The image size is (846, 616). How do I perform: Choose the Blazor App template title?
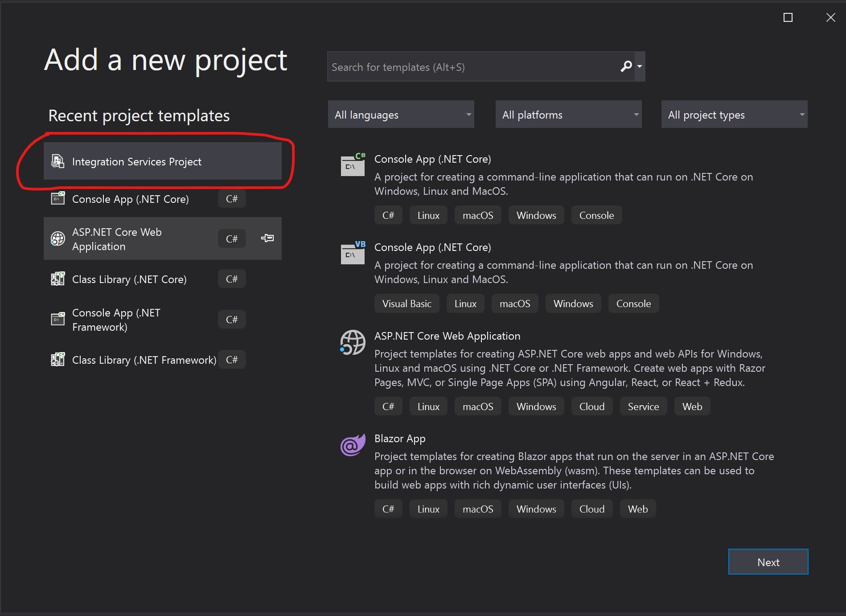pyautogui.click(x=400, y=439)
